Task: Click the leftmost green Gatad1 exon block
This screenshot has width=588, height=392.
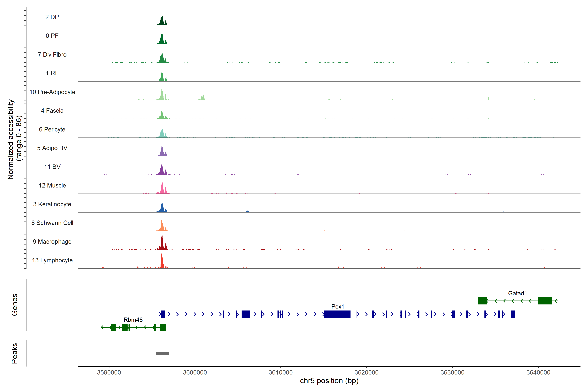Action: click(x=482, y=301)
